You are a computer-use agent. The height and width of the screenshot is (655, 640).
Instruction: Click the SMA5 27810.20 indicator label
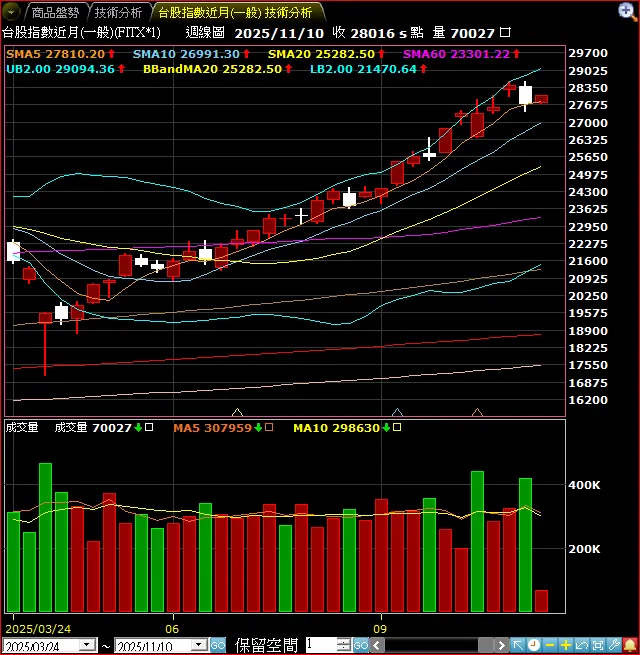[x=56, y=54]
